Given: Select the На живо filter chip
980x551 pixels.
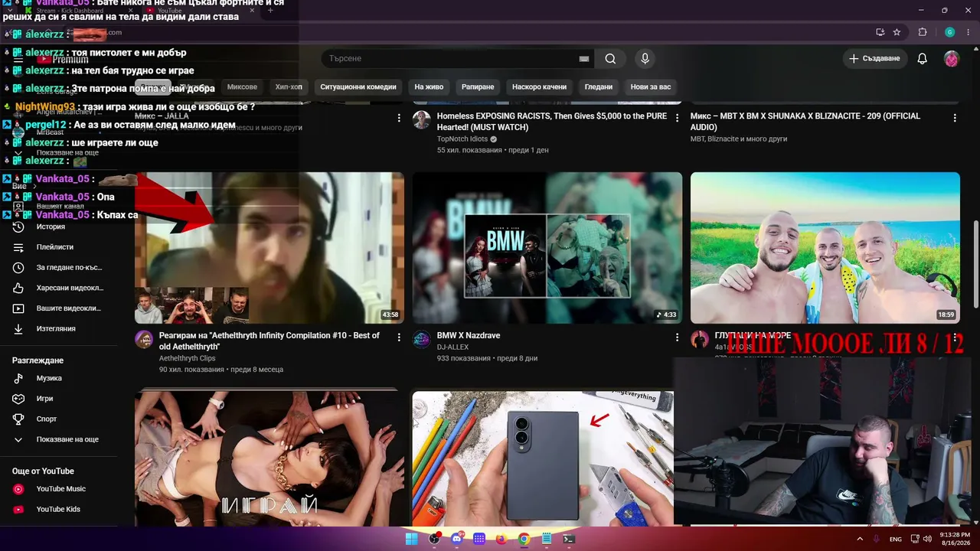Looking at the screenshot, I should pos(429,87).
